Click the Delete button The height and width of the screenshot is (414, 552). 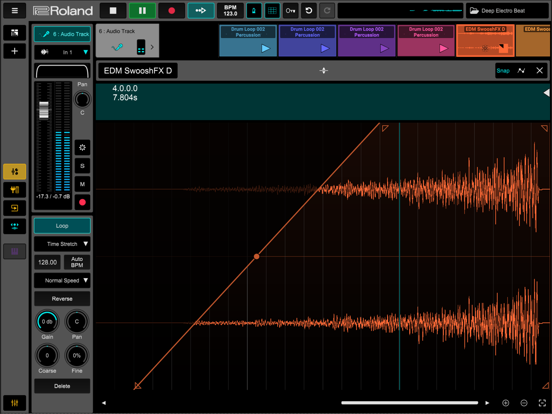pos(62,386)
